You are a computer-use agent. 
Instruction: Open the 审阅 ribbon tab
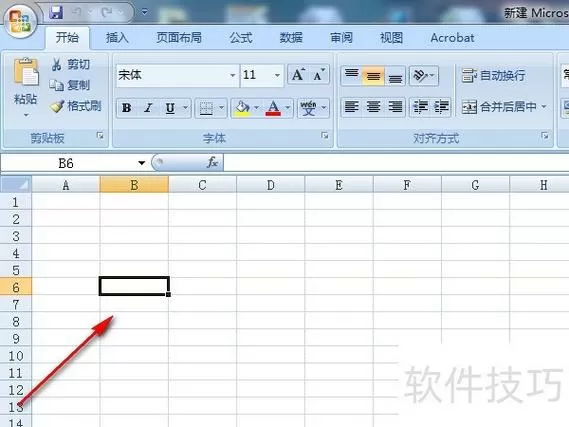[341, 38]
